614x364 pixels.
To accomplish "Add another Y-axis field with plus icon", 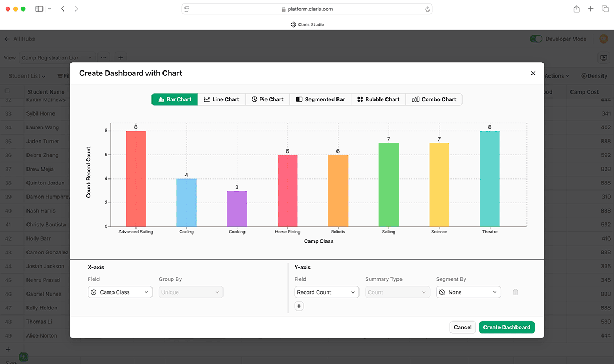I will tap(298, 306).
